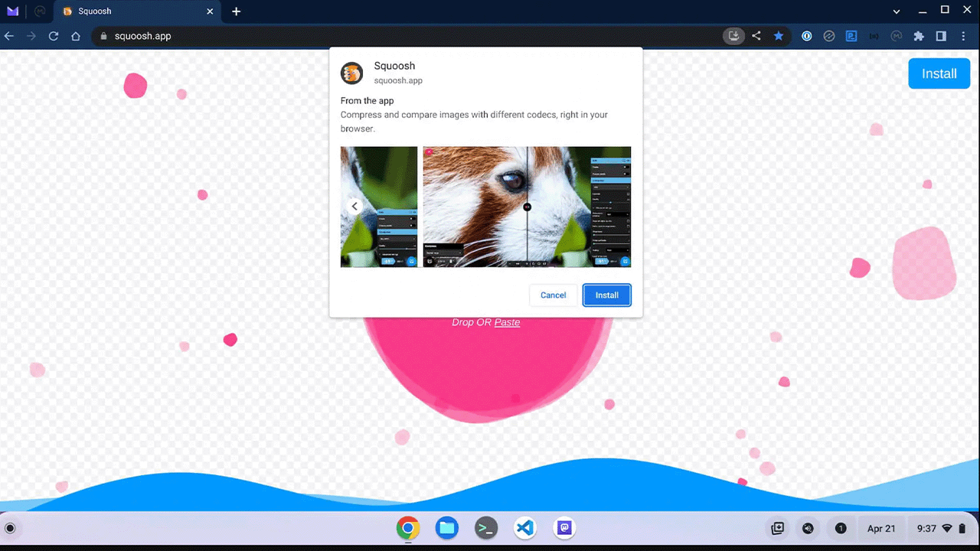980x551 pixels.
Task: Open the Mastodon app from shelf
Action: coord(564,528)
